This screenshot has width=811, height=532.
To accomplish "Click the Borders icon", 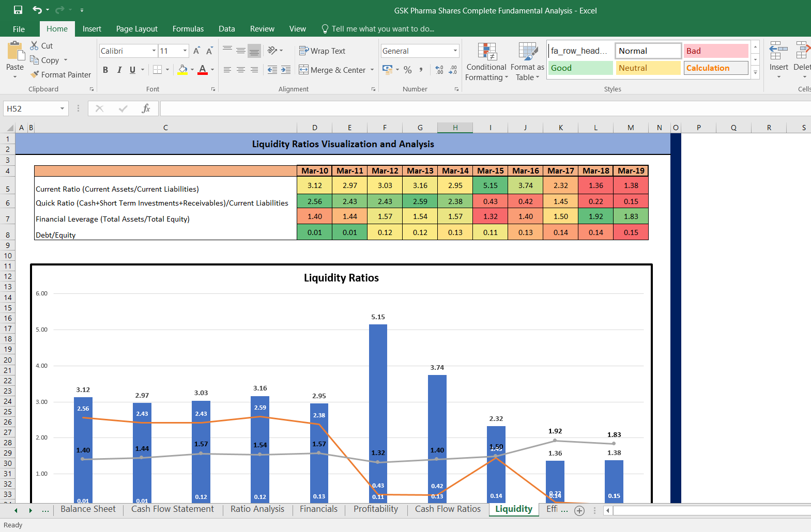I will pos(158,69).
